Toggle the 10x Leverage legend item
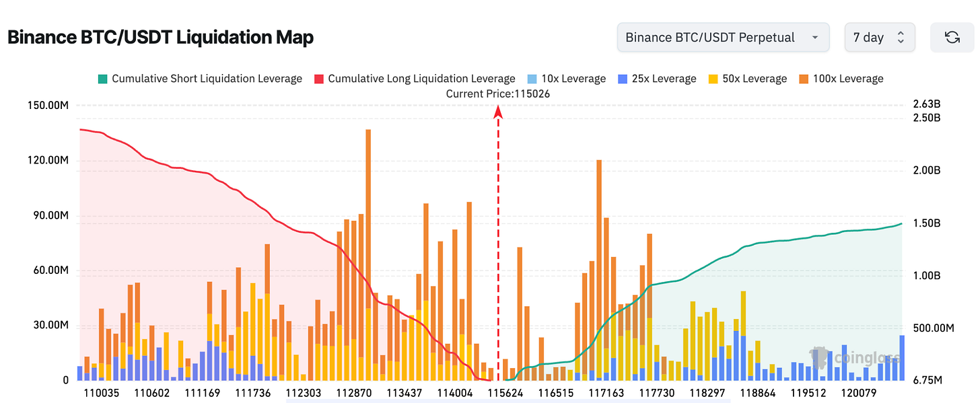The width and height of the screenshot is (980, 403). pyautogui.click(x=567, y=79)
